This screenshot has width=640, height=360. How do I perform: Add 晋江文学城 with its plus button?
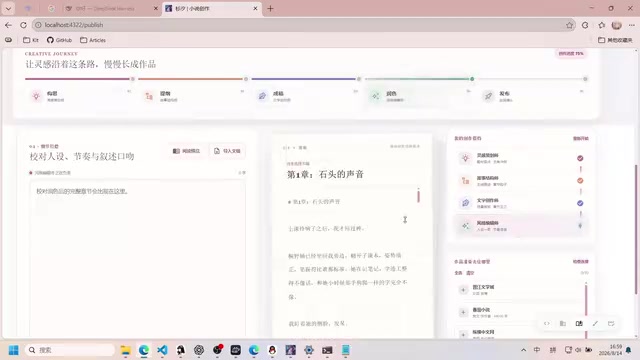pos(463,290)
